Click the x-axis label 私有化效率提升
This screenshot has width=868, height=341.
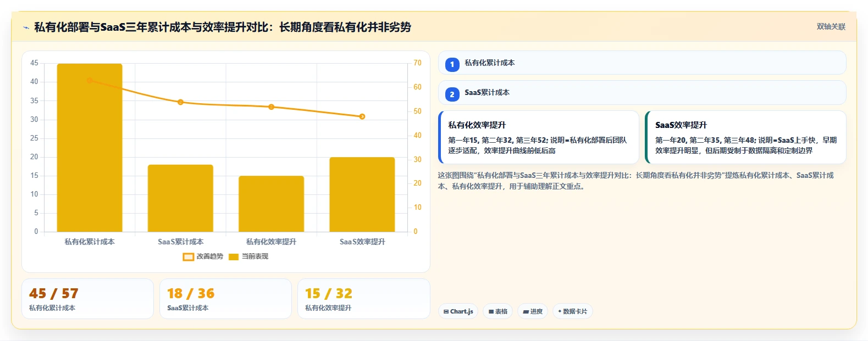tap(271, 242)
